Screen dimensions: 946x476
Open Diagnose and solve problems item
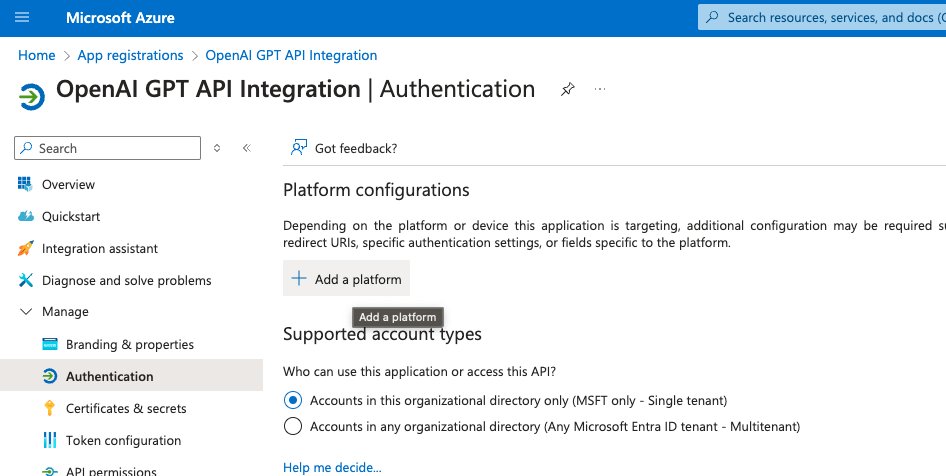pyautogui.click(x=126, y=280)
